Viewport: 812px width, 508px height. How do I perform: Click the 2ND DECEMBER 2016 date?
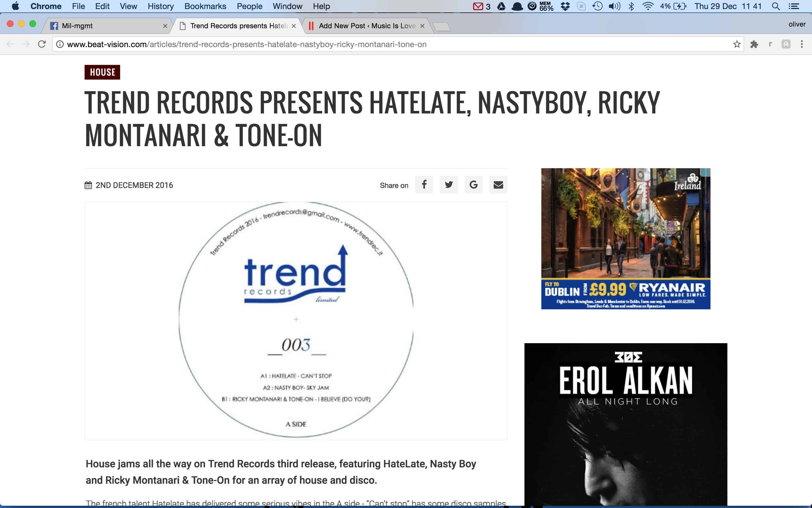point(134,185)
